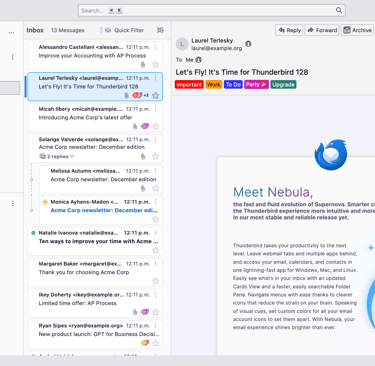Open more options for Laurel Terlesky message
This screenshot has height=366, width=375.
[x=156, y=78]
